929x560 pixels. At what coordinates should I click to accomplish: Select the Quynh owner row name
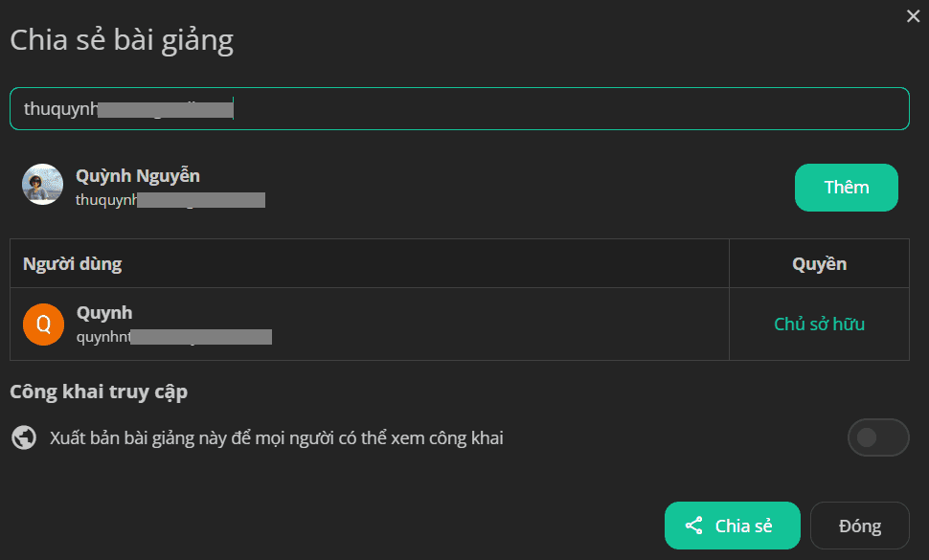(x=104, y=313)
